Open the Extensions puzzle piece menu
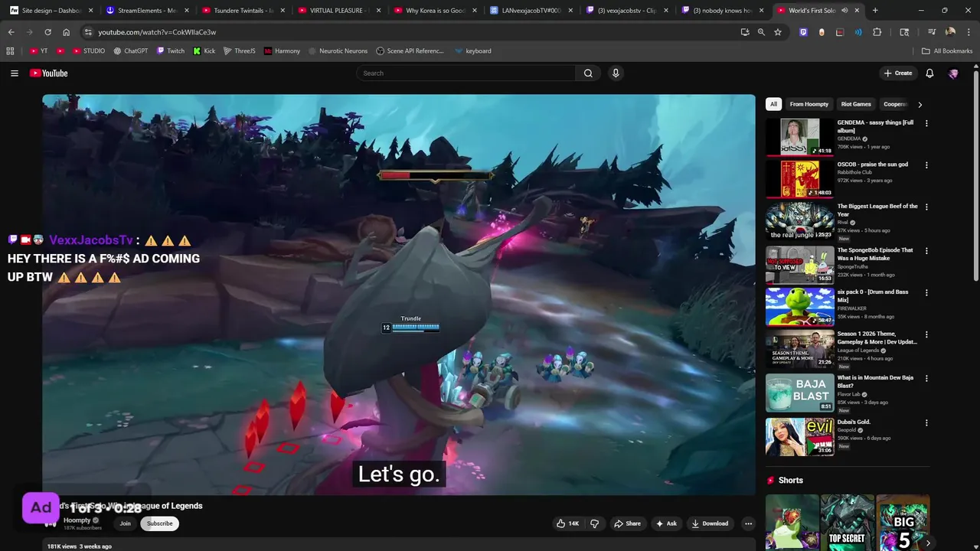980x551 pixels. click(877, 32)
